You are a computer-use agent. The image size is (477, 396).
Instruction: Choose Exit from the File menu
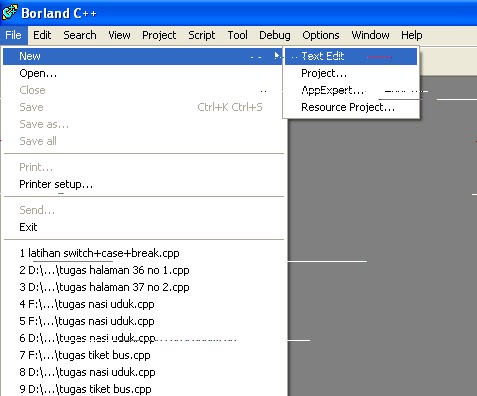(x=143, y=227)
